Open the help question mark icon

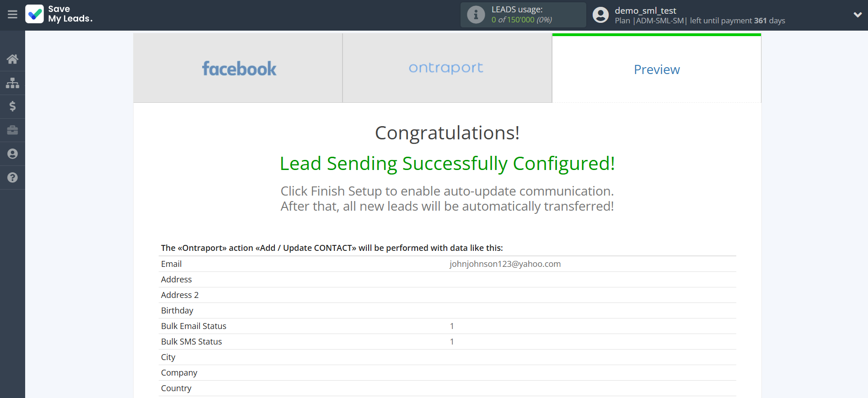(12, 178)
